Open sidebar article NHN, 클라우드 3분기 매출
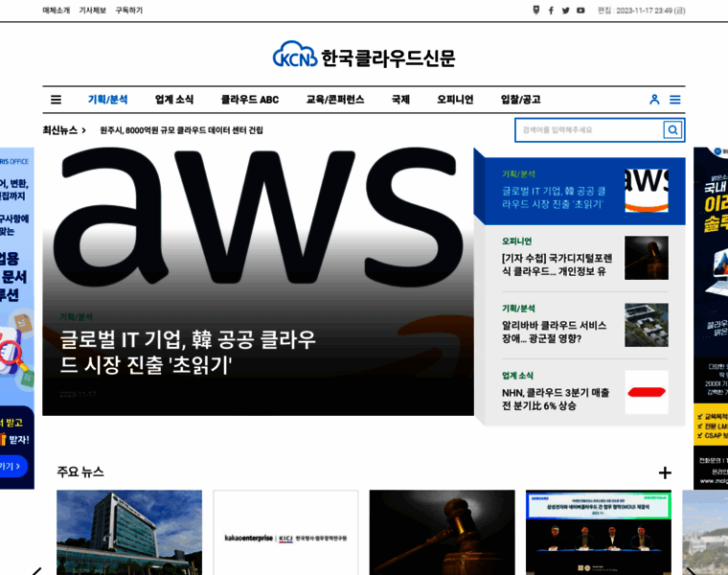This screenshot has height=575, width=728. (x=556, y=399)
